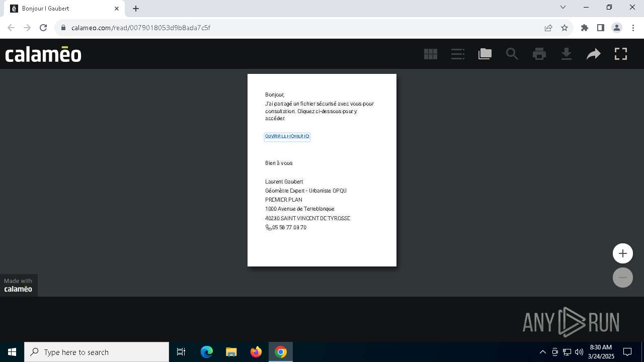The image size is (644, 362).
Task: Open the Calaméo publications folder icon
Action: click(485, 54)
